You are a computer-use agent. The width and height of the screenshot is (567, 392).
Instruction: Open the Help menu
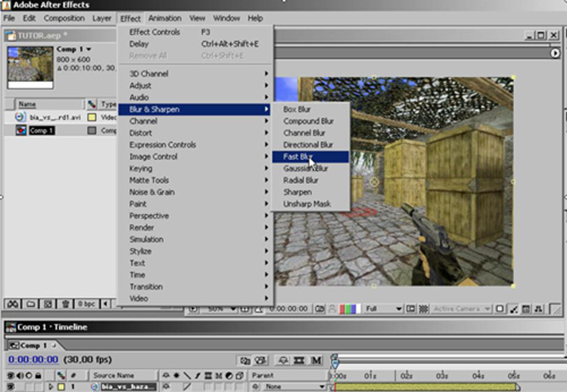coord(255,18)
